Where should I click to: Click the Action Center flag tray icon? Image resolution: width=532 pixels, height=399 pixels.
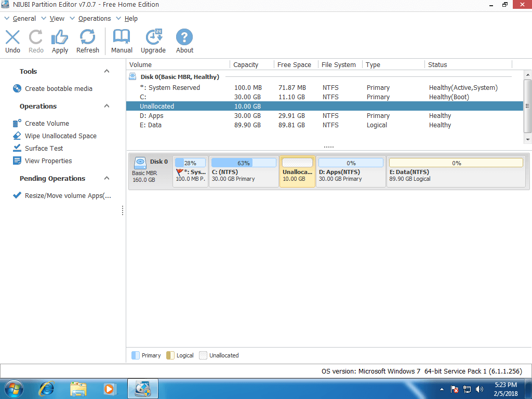pos(455,389)
